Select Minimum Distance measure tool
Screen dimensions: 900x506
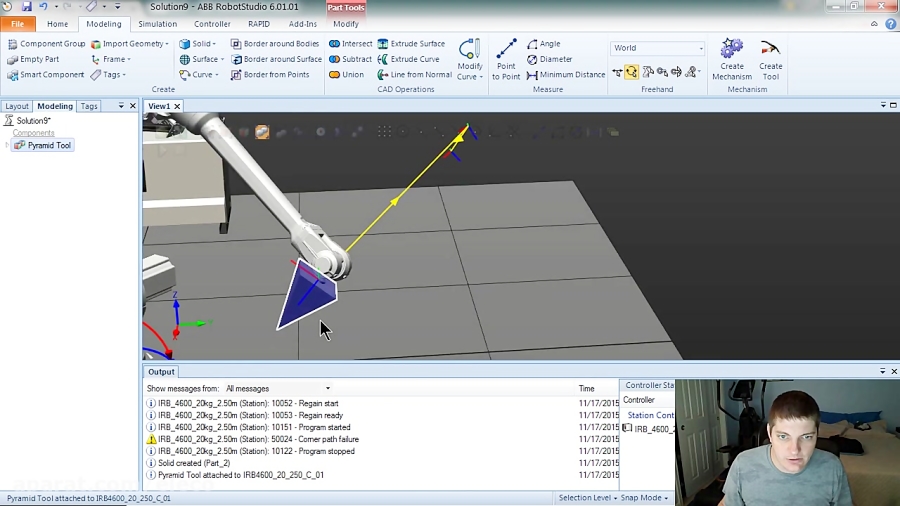[565, 75]
